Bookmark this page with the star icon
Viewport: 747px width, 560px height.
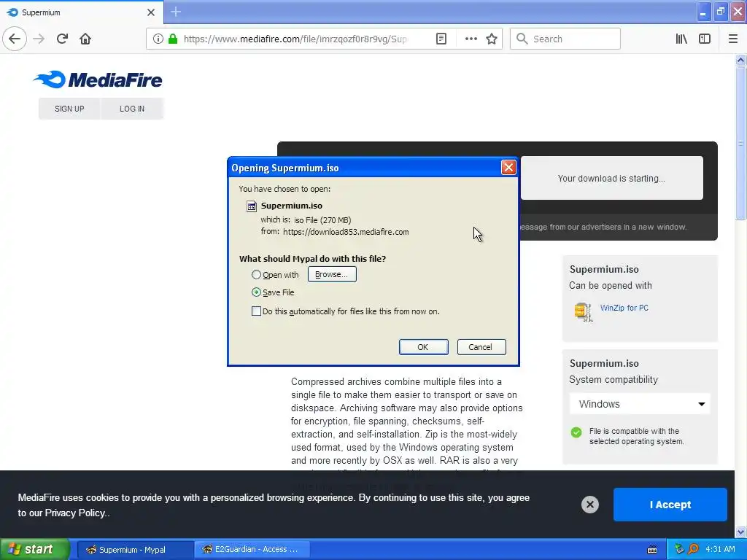[492, 39]
